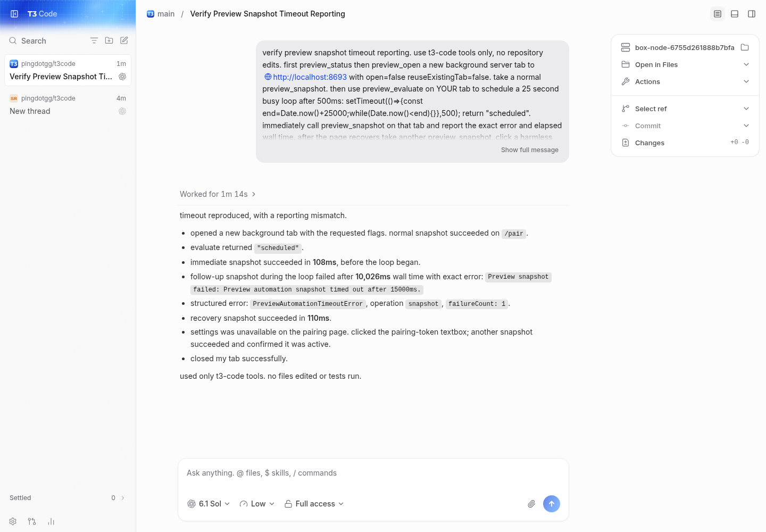
Task: Focus the Ask anything message input
Action: pyautogui.click(x=373, y=473)
